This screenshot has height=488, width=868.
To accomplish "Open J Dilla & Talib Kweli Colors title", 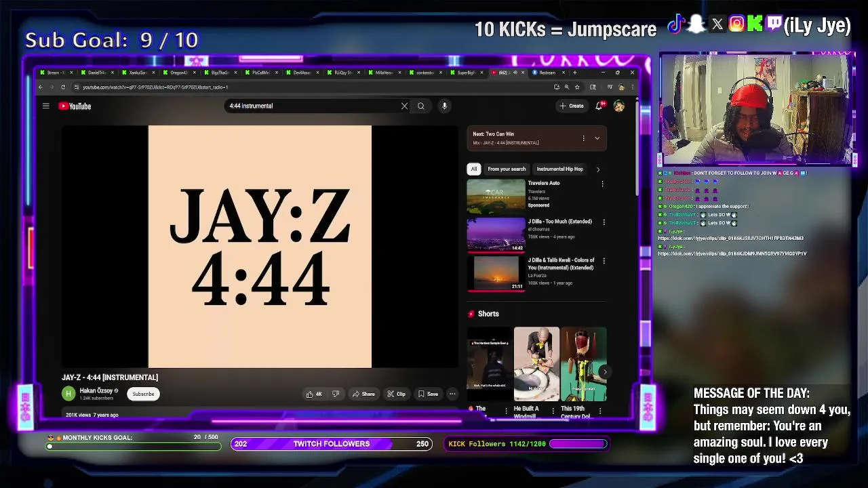I will point(561,264).
